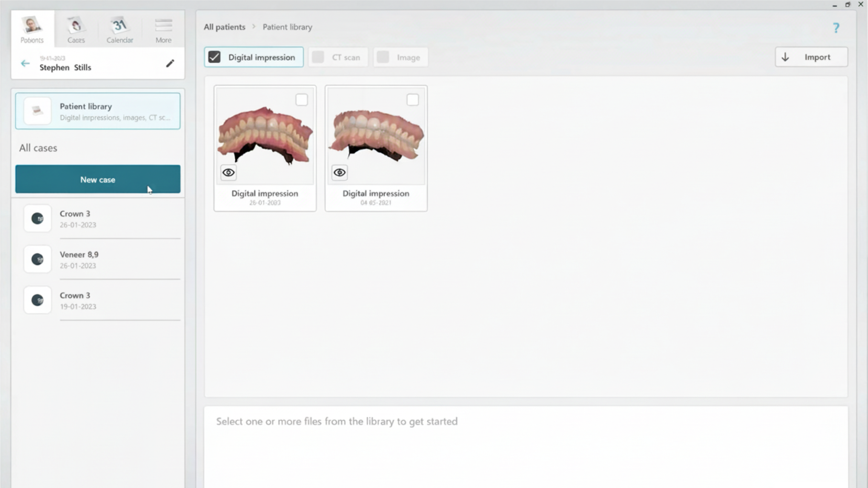Select the first digital impression's checkbox
The height and width of the screenshot is (488, 868).
302,100
